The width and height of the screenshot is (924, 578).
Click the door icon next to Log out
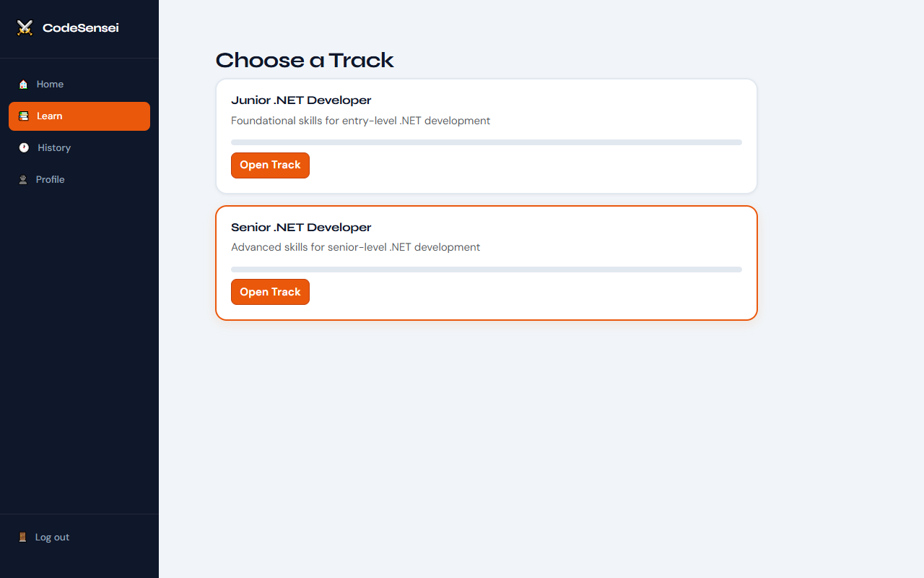(x=22, y=537)
